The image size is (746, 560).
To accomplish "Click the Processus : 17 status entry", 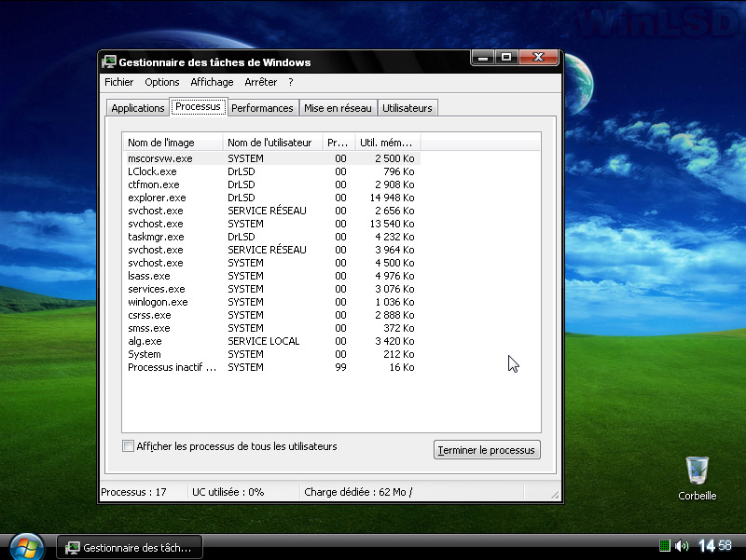I will point(133,492).
